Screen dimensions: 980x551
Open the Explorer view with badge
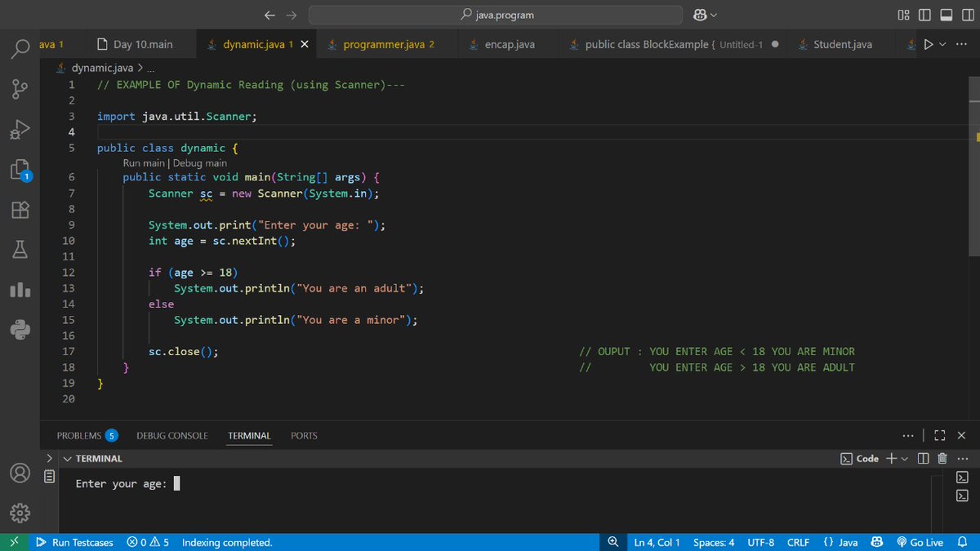click(x=20, y=169)
